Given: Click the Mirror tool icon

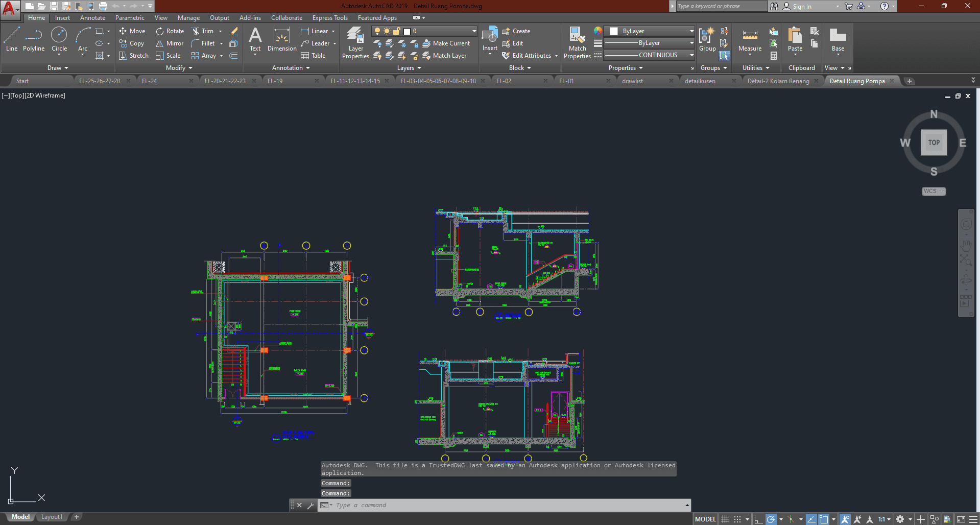Looking at the screenshot, I should 160,43.
